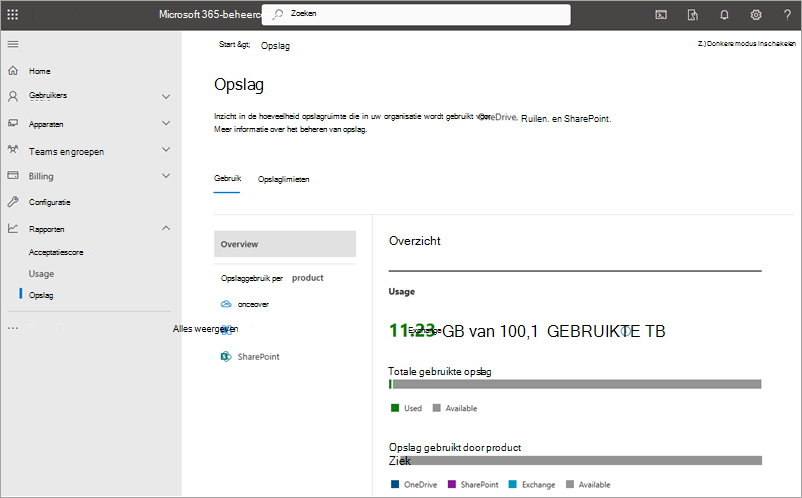Select the Overview item in storage list
The image size is (802, 498).
[x=285, y=244]
